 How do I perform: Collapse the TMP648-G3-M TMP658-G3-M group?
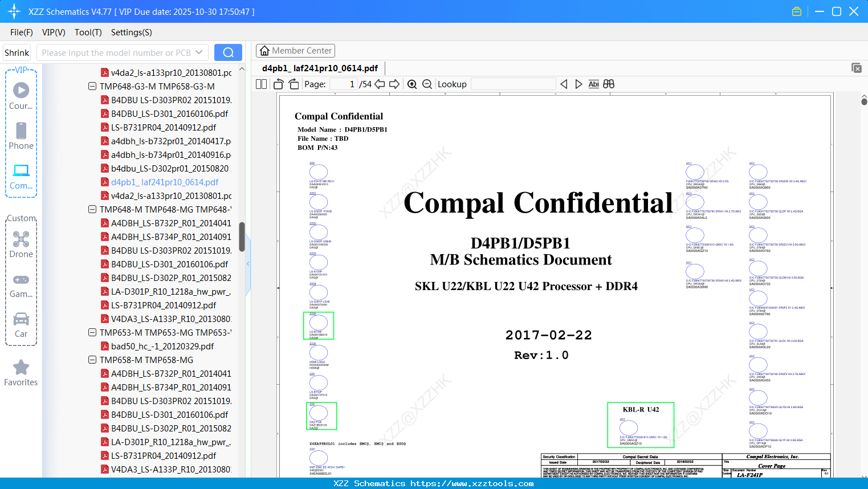(x=92, y=86)
